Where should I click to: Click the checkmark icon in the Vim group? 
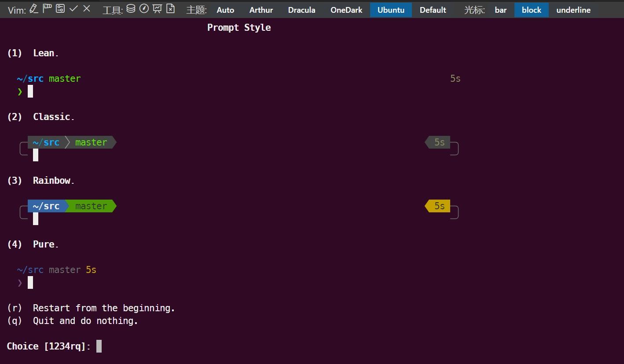pos(74,9)
